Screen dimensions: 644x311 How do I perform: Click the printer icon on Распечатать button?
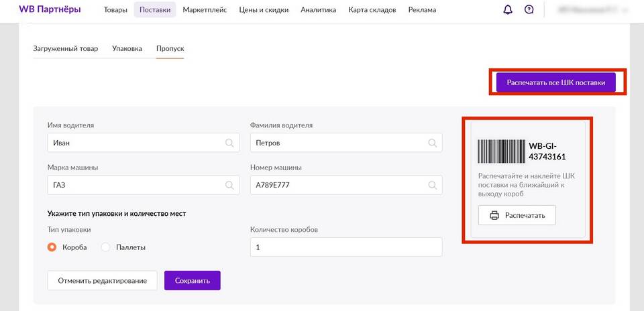coord(494,215)
